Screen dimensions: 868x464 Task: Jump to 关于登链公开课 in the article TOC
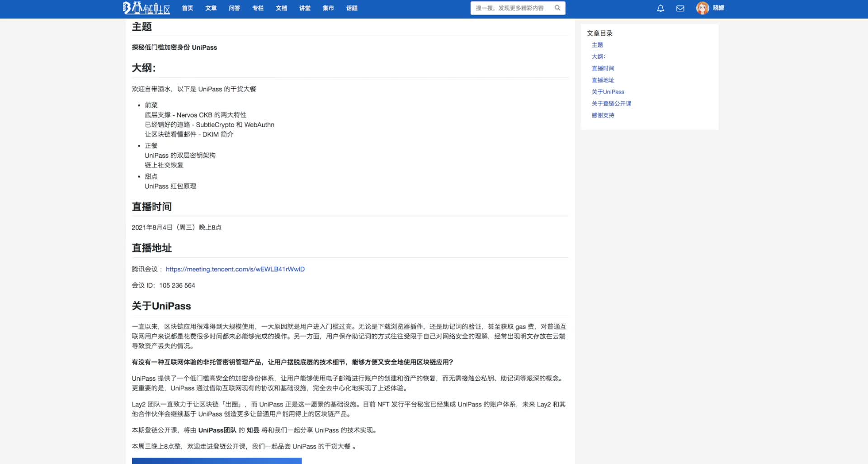coord(612,104)
